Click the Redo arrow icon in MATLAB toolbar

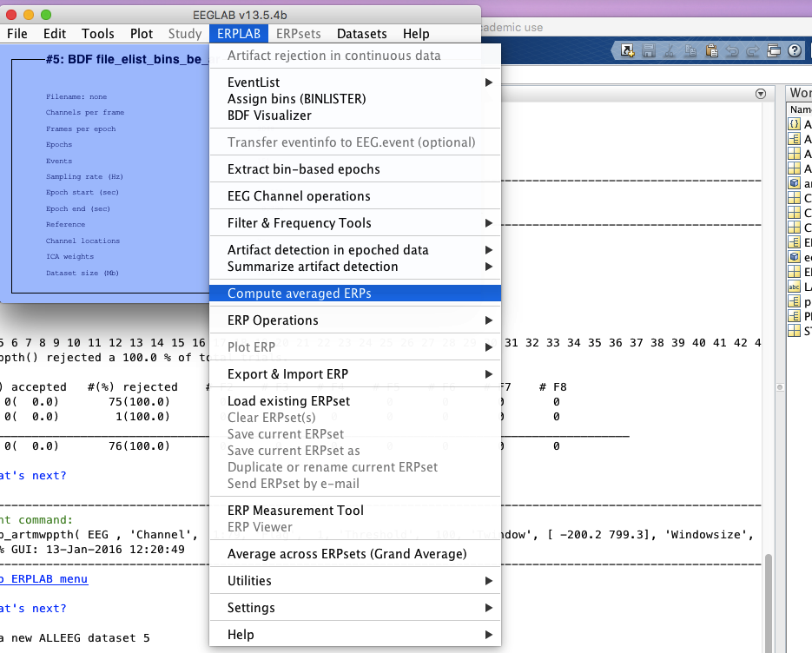752,50
